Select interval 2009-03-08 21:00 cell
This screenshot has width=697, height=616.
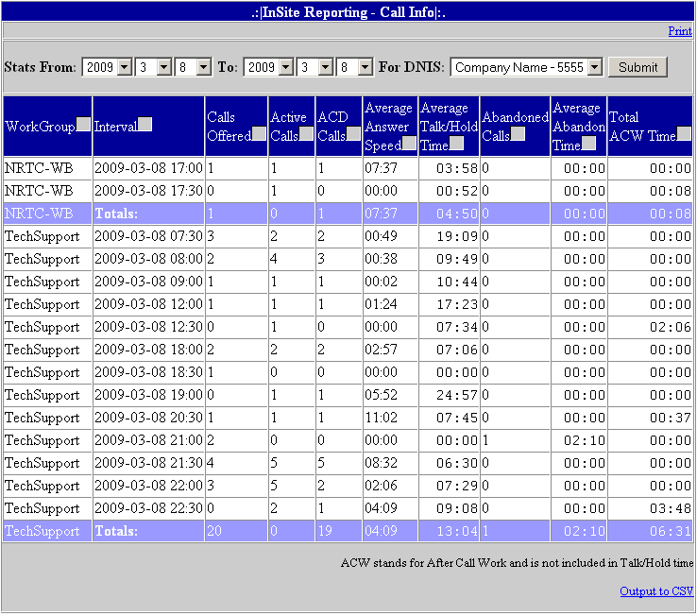pos(148,440)
